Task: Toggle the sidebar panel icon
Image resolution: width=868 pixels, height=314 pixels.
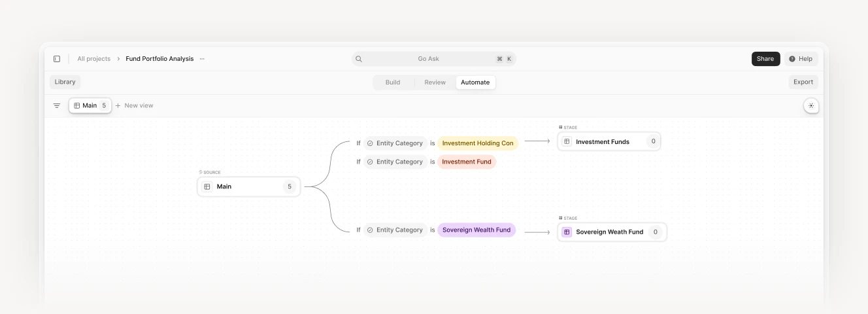Action: click(57, 59)
